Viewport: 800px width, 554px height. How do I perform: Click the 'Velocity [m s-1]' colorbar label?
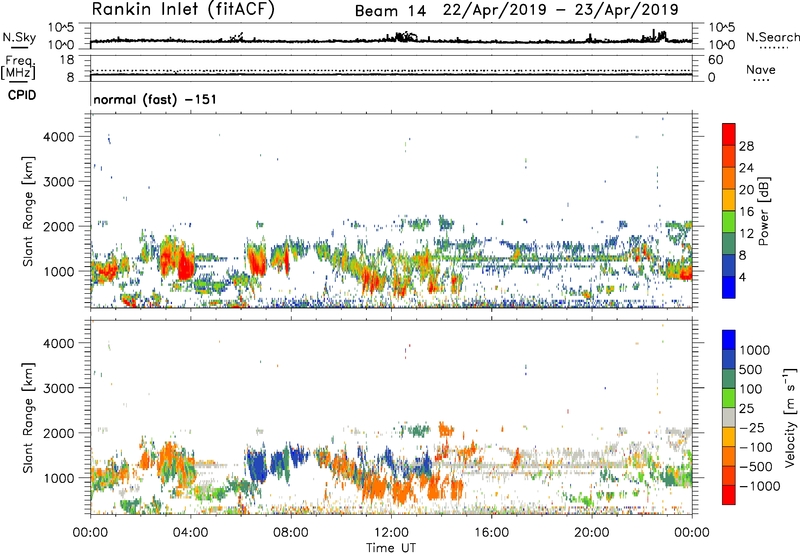click(x=790, y=417)
